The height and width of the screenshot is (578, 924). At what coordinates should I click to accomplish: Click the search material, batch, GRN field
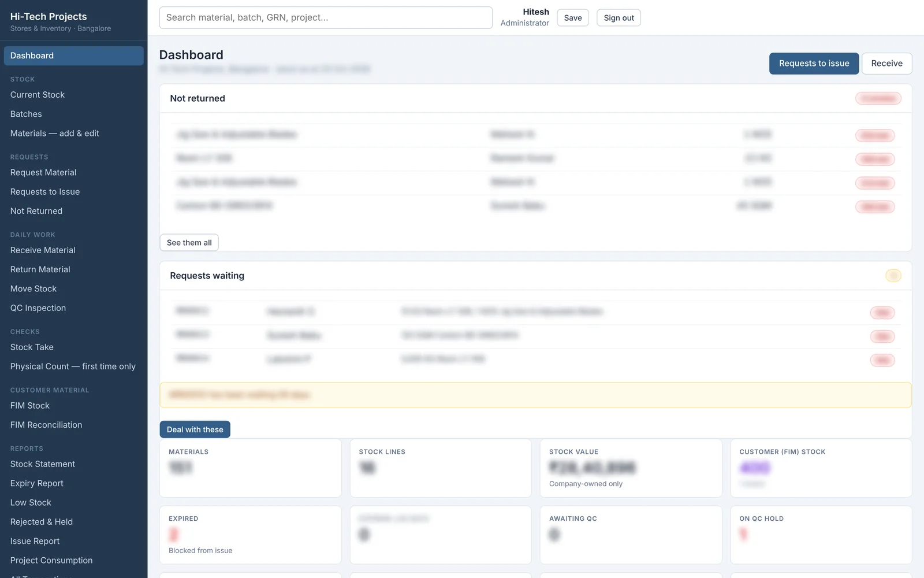coord(326,18)
